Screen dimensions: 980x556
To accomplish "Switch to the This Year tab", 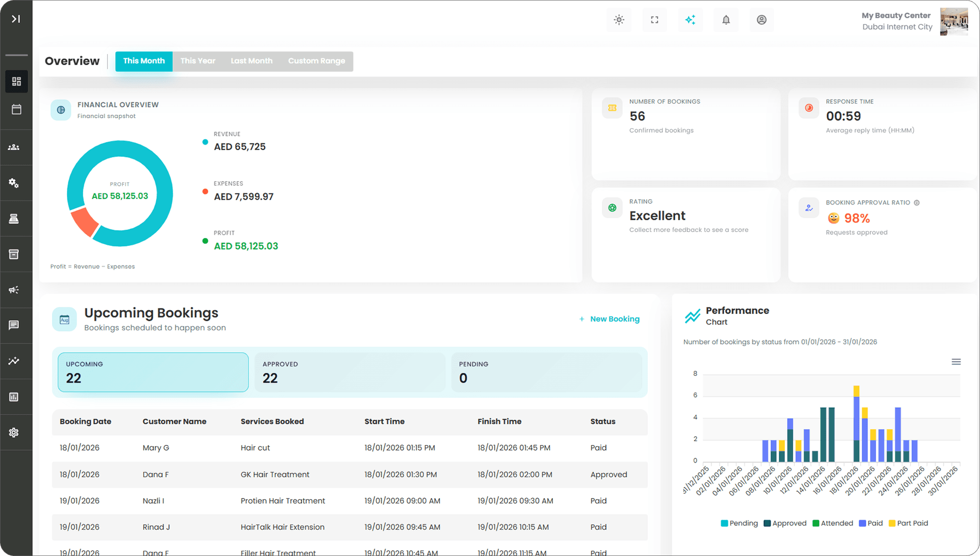I will pyautogui.click(x=198, y=61).
